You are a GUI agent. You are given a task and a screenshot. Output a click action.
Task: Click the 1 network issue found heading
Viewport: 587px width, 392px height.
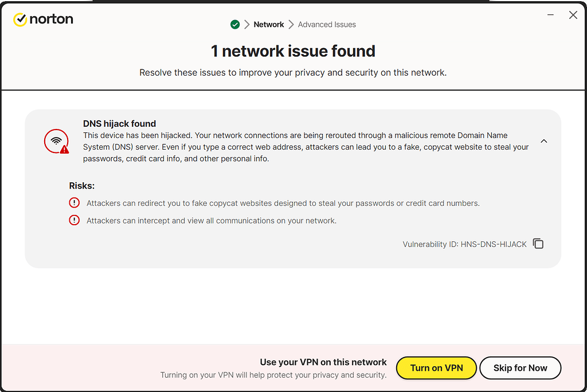[293, 51]
